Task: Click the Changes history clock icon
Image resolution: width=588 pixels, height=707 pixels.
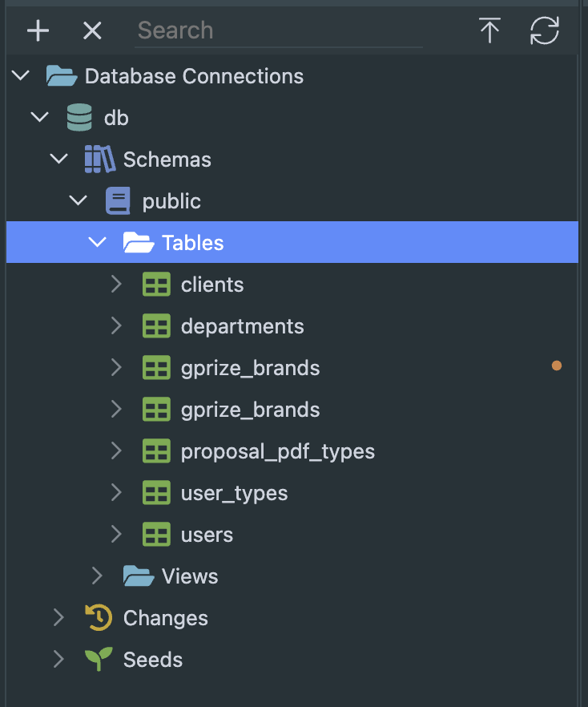Action: (98, 617)
